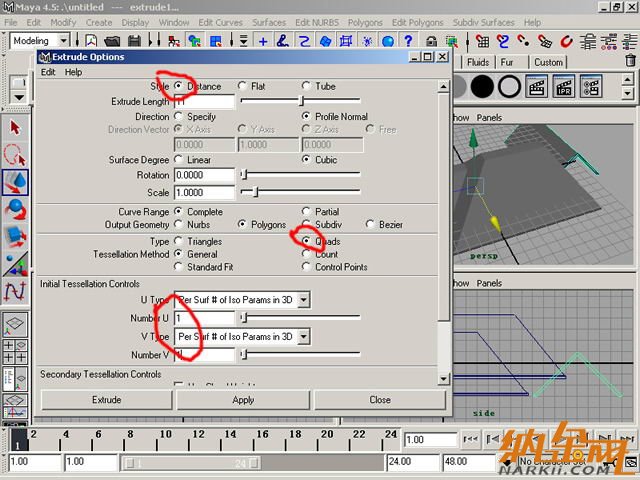The width and height of the screenshot is (640, 480).
Task: Click the single perspective view layout icon
Action: coord(16,326)
